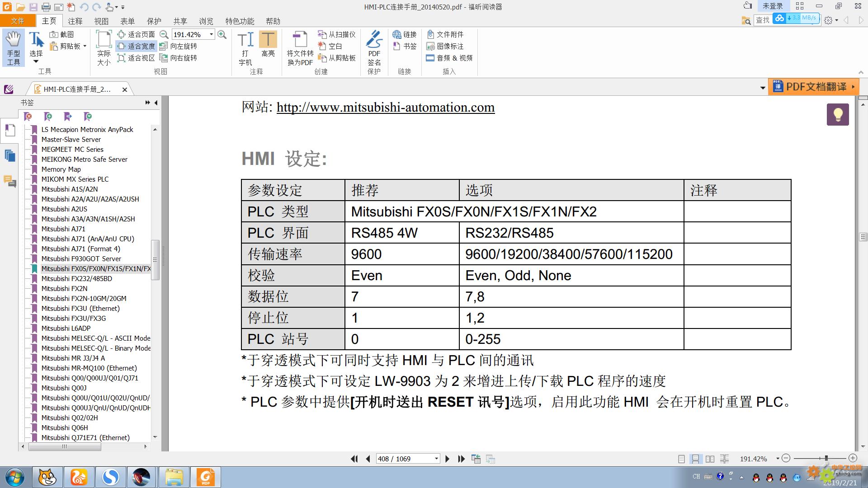868x488 pixels.
Task: Click the light bulb tips icon
Action: click(x=838, y=114)
